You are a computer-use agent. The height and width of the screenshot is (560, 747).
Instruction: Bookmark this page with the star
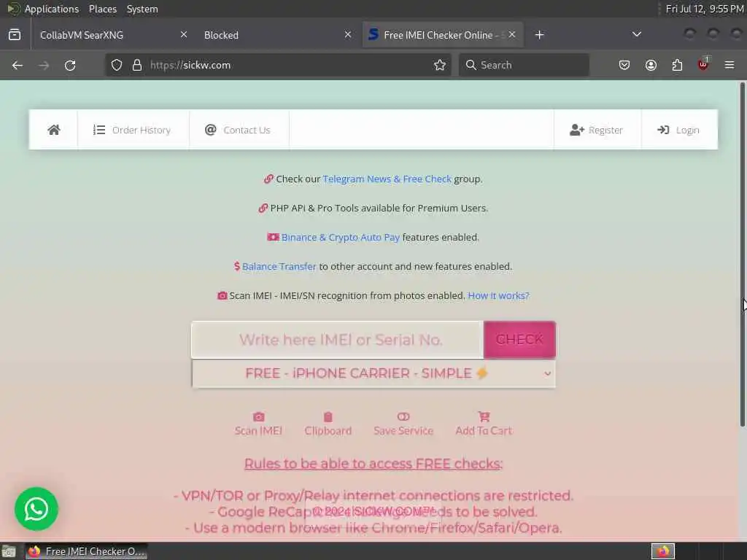tap(440, 65)
